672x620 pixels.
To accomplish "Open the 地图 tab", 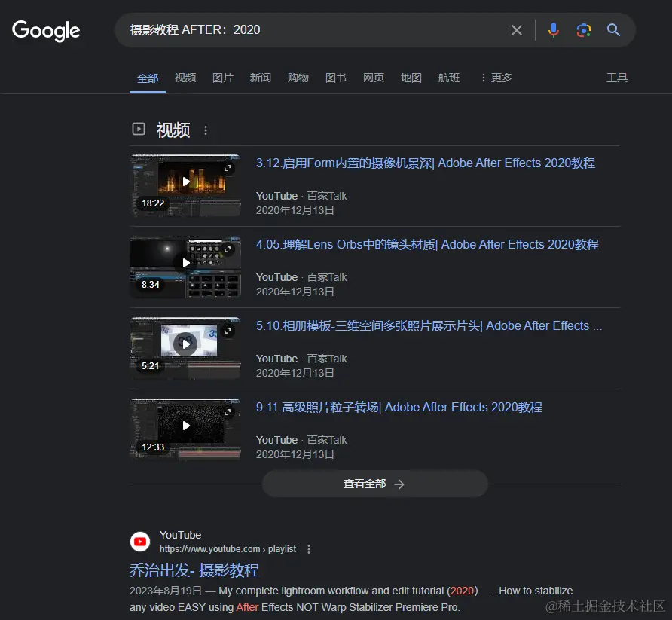I will 411,78.
